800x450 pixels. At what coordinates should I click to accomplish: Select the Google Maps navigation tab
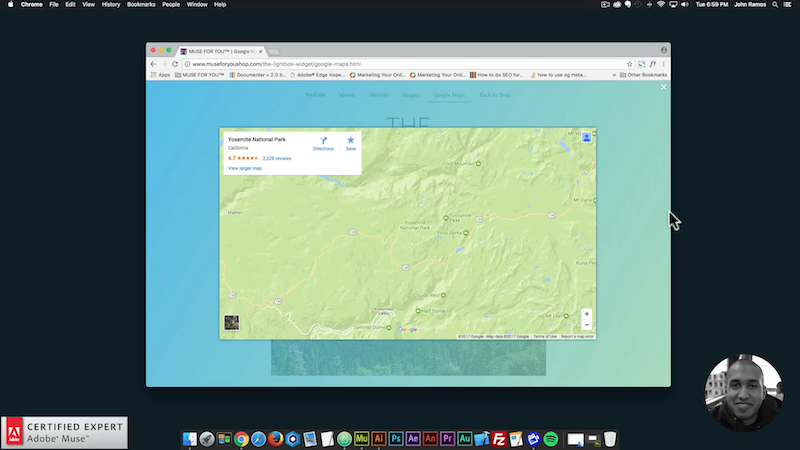coord(449,95)
